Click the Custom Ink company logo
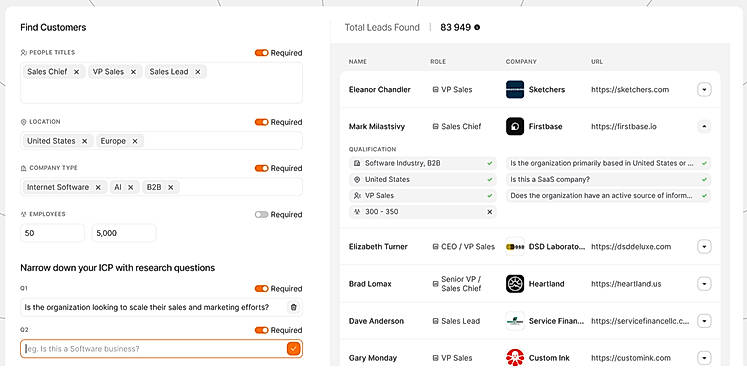This screenshot has height=368, width=747. (515, 358)
